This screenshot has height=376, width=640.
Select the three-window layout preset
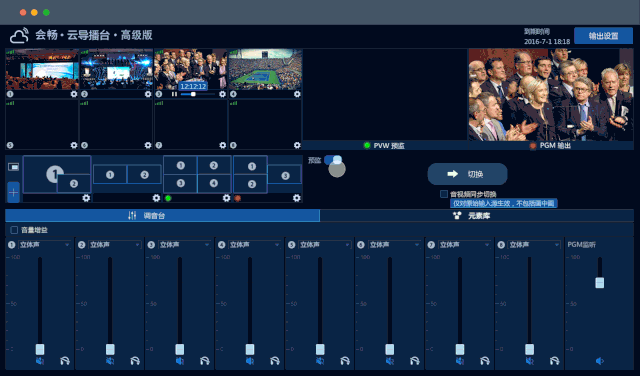click(267, 174)
